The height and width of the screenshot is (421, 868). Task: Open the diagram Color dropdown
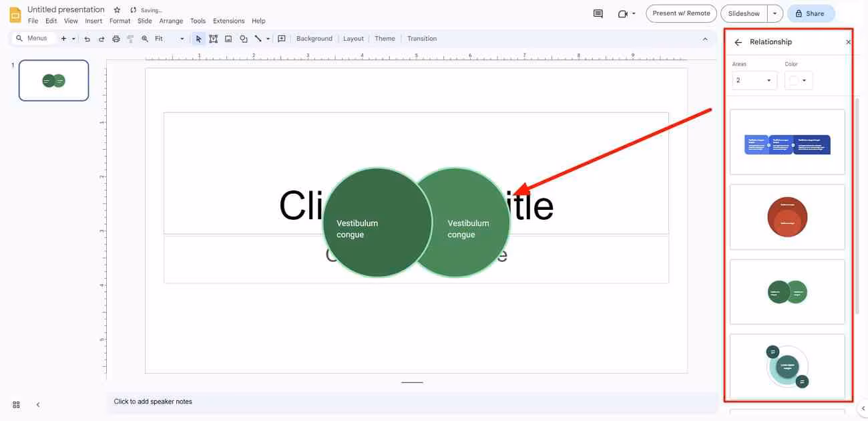point(799,80)
